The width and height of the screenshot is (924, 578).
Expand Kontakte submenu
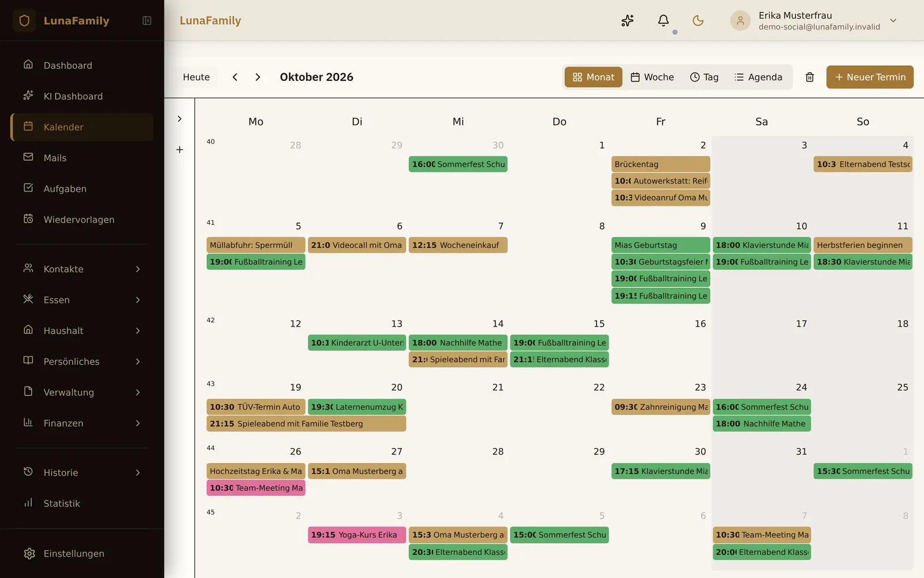(x=82, y=269)
